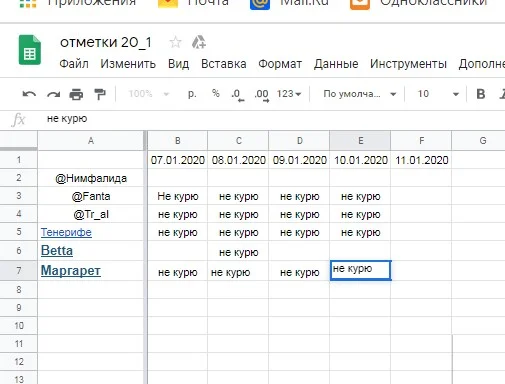Click the formula bar containing не курю
Viewport: 505px width, 384px height.
(273, 119)
